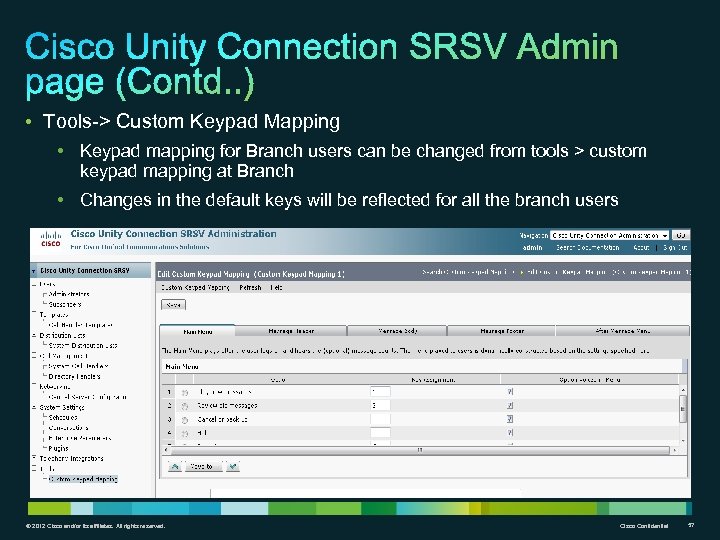Click the Save button
The height and width of the screenshot is (540, 720).
(x=174, y=305)
